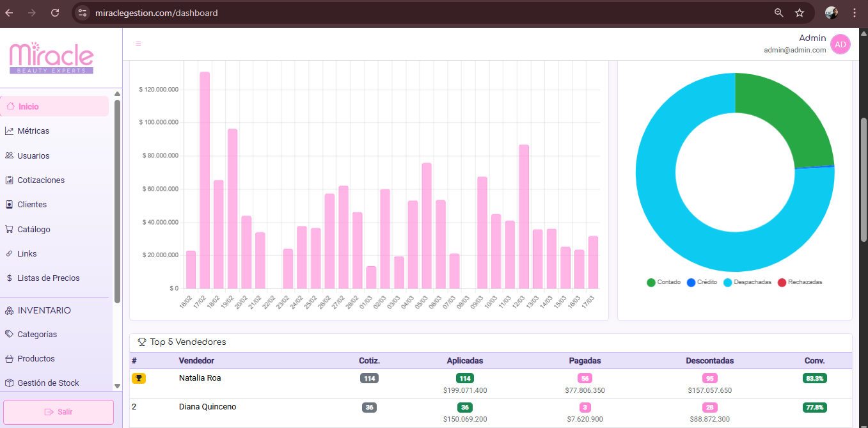Click the AD user avatar
868x428 pixels.
coord(840,45)
